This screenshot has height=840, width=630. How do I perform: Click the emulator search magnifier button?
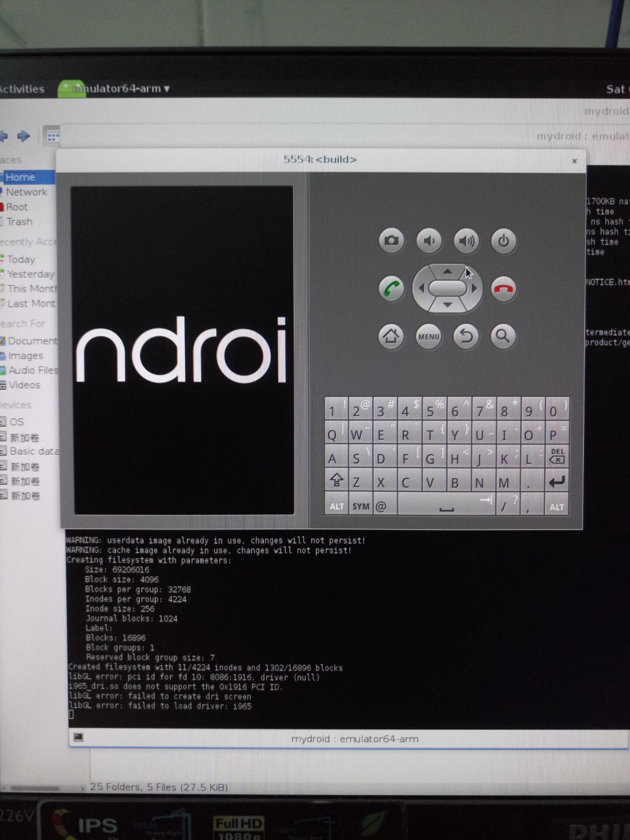pos(503,336)
